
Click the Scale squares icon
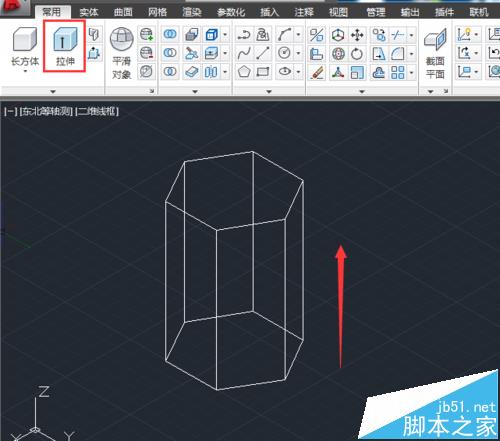click(357, 72)
